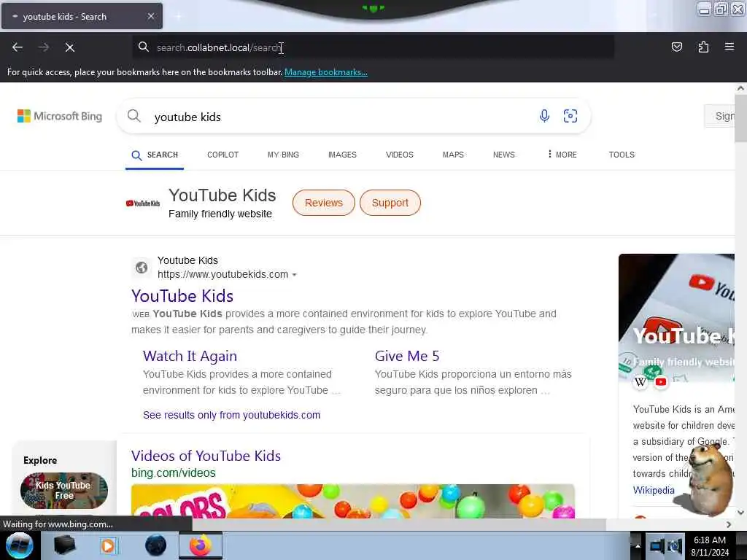Open the Firefox hamburger application menu

click(729, 47)
